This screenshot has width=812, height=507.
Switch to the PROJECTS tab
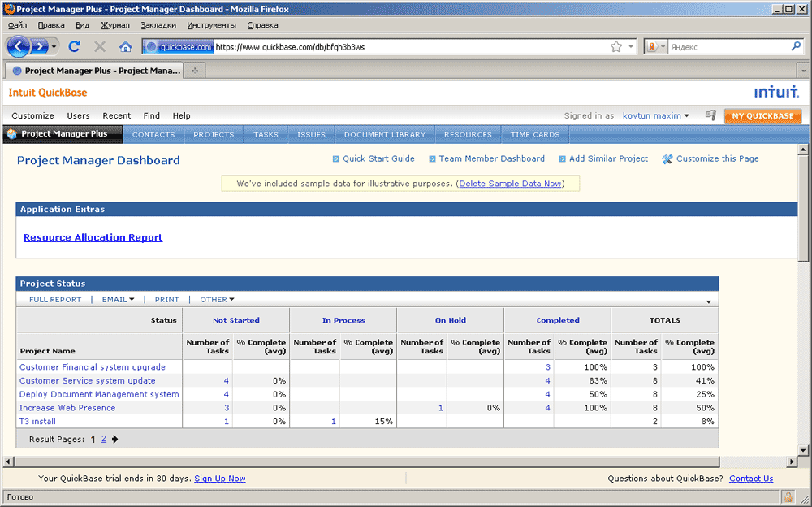point(214,134)
